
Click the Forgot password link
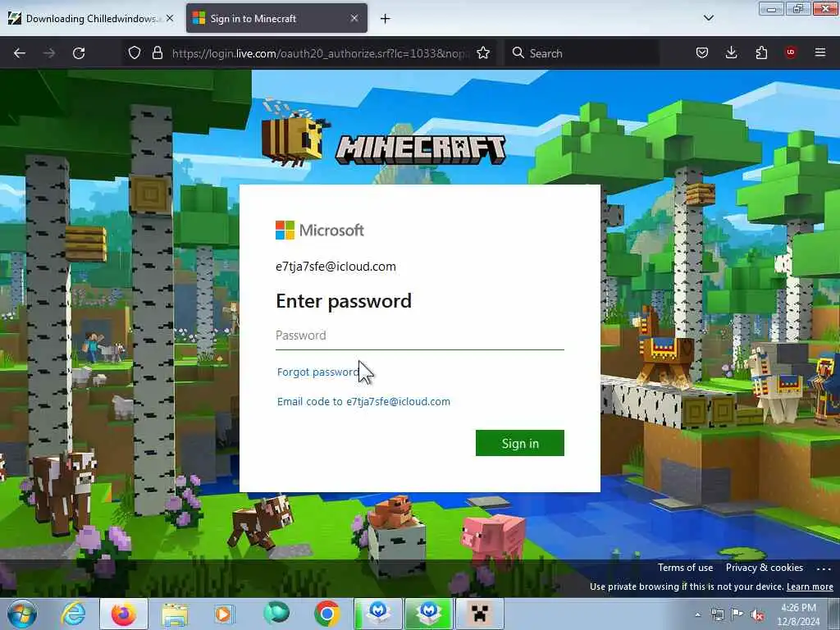[x=319, y=372]
